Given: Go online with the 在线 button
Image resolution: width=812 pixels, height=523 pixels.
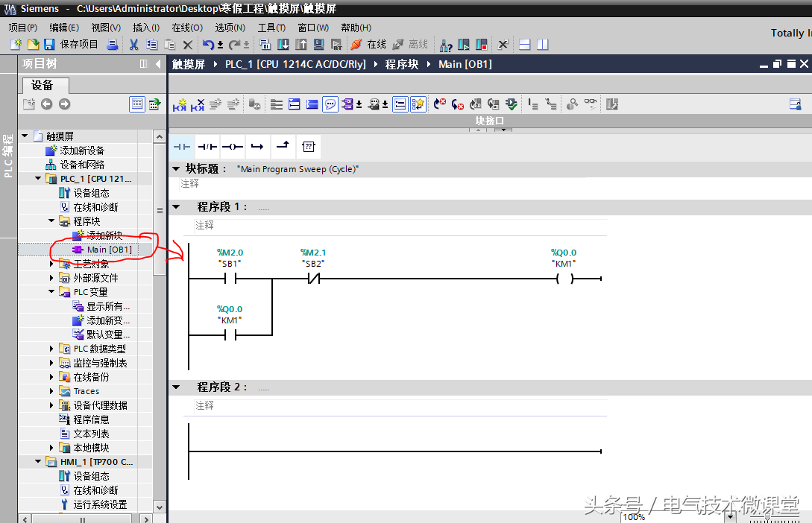Looking at the screenshot, I should tap(368, 45).
